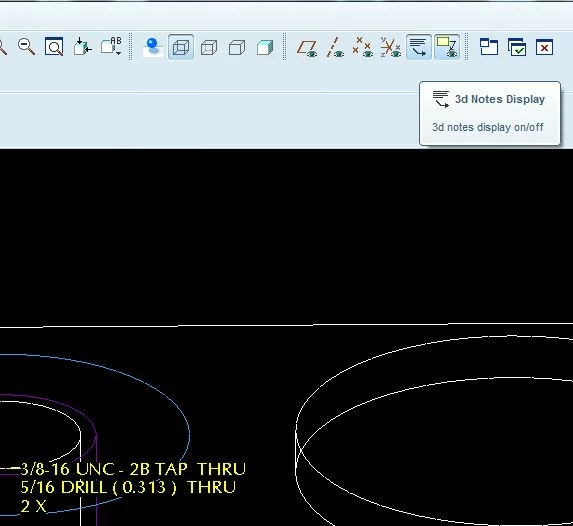Click the 2 X note line
573x526 pixels.
click(x=34, y=506)
